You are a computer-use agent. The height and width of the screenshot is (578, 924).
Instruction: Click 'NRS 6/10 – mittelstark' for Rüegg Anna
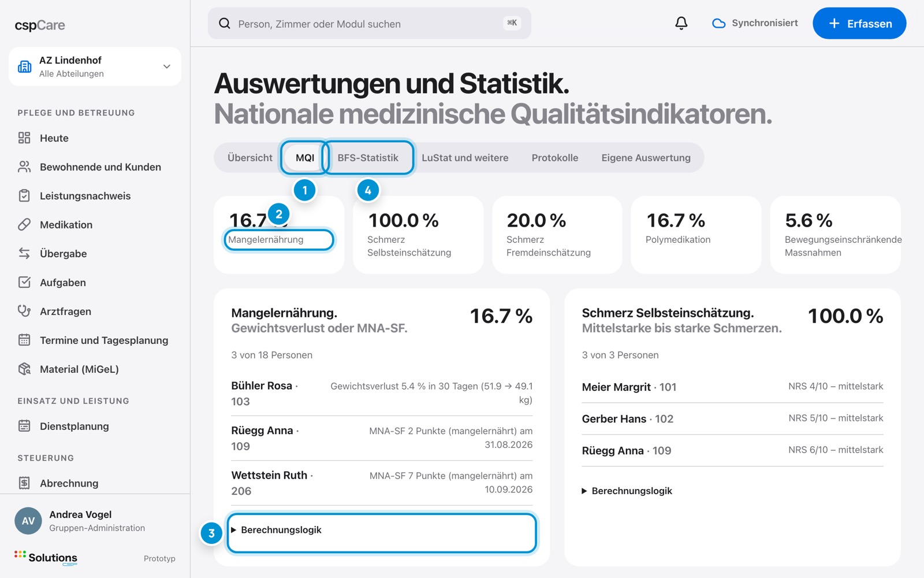836,450
